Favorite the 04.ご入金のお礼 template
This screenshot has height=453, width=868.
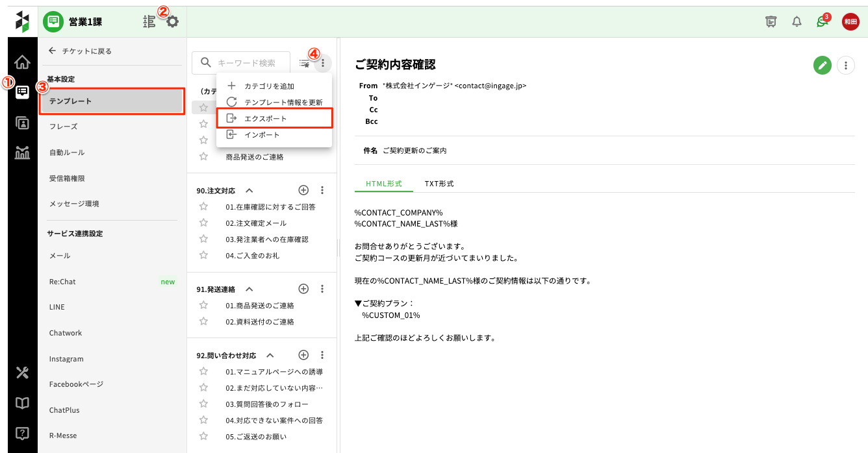[x=203, y=255]
